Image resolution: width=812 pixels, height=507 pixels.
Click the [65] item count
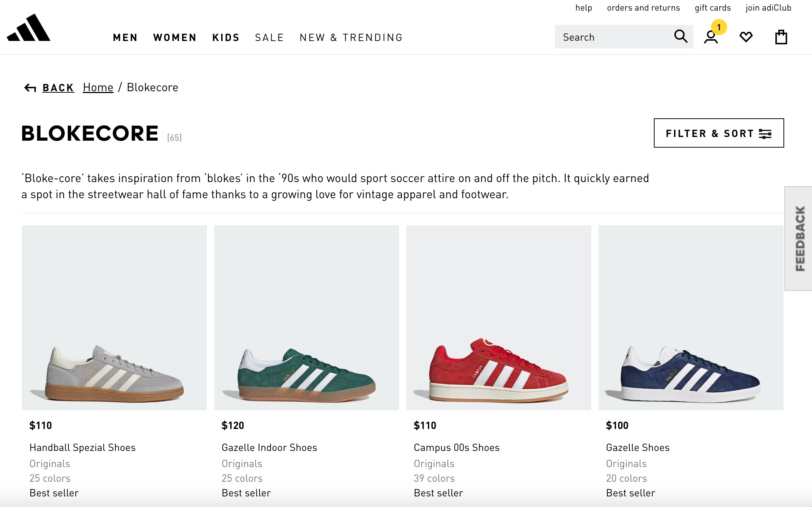click(x=174, y=137)
